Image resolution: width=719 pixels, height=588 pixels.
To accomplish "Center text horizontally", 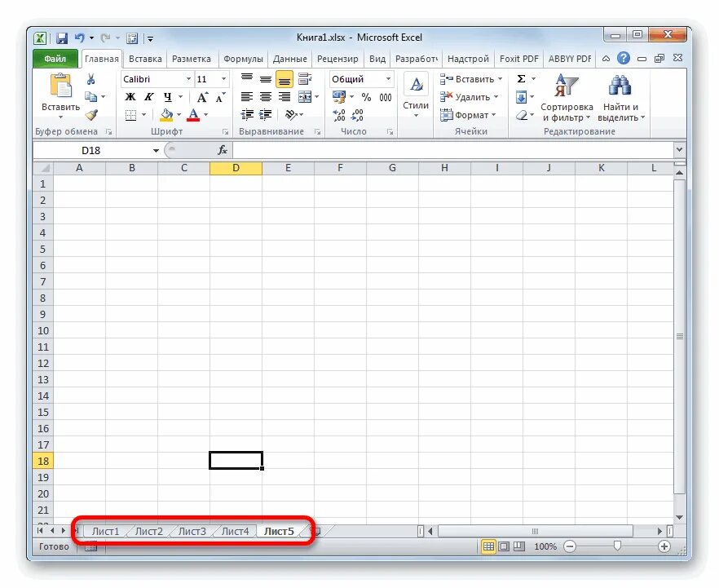I will [x=266, y=97].
